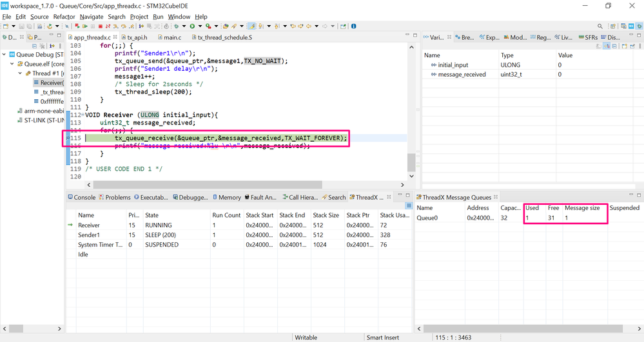This screenshot has width=644, height=342.
Task: Select the Sender1 thread row
Action: tap(239, 235)
